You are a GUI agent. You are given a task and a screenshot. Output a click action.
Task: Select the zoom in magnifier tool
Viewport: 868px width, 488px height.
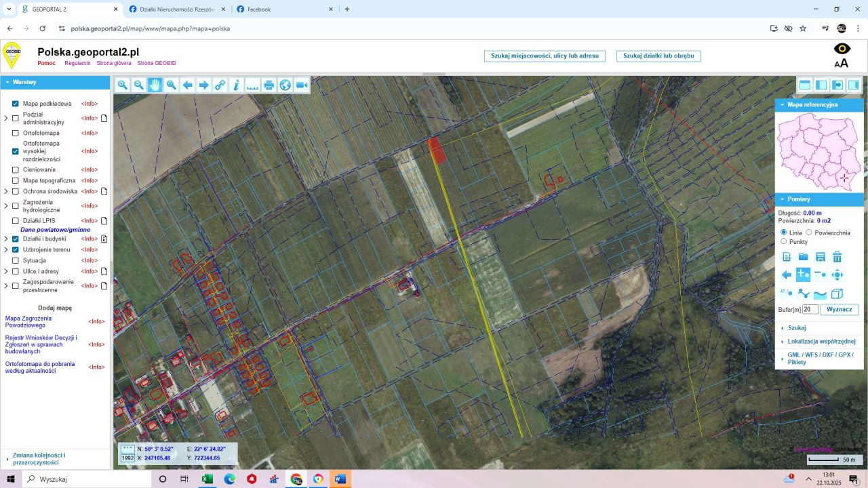pos(122,85)
